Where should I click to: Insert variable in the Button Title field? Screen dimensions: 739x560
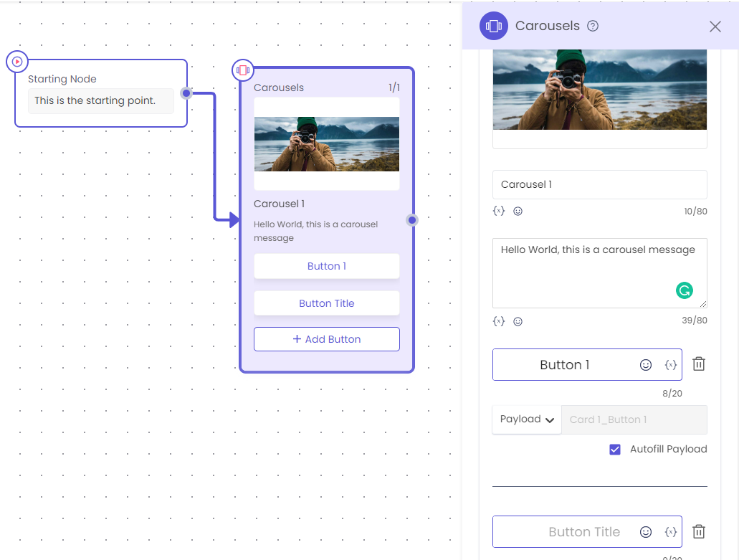pos(671,532)
